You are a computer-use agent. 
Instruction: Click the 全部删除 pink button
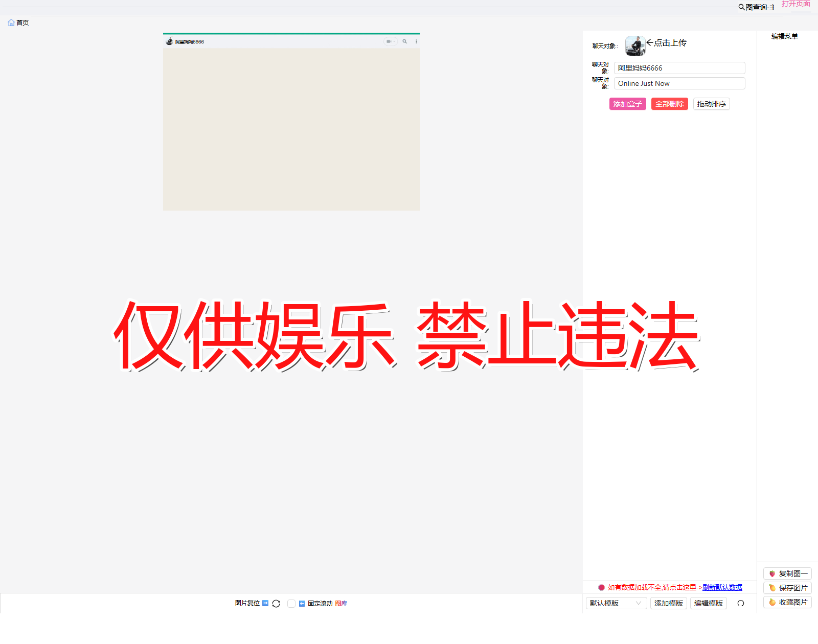[x=669, y=104]
